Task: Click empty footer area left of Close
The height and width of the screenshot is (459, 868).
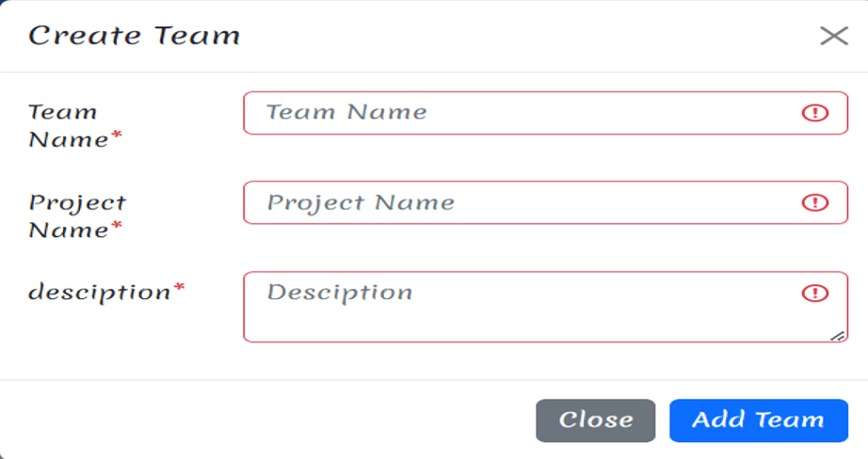Action: click(265, 420)
